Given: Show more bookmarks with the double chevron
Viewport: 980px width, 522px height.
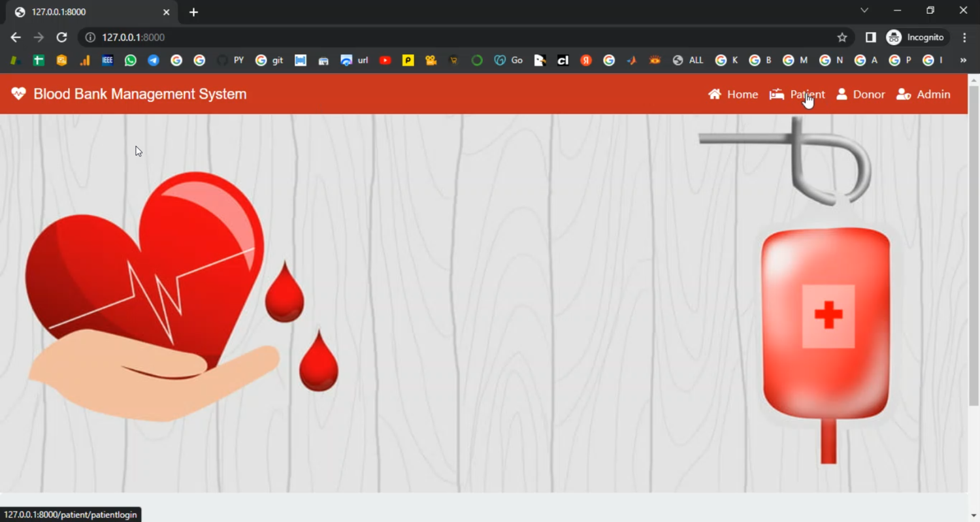Looking at the screenshot, I should pos(963,60).
